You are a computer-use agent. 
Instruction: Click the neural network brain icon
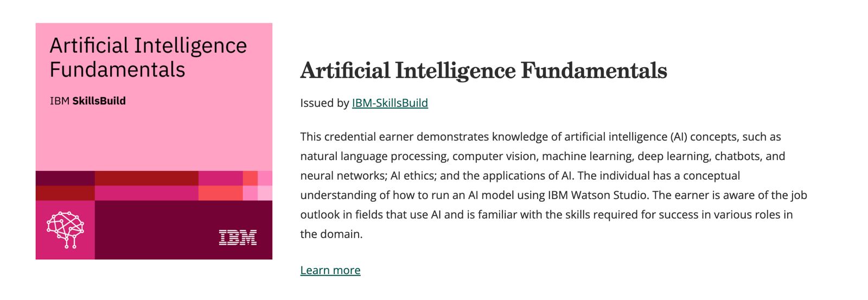pyautogui.click(x=65, y=229)
